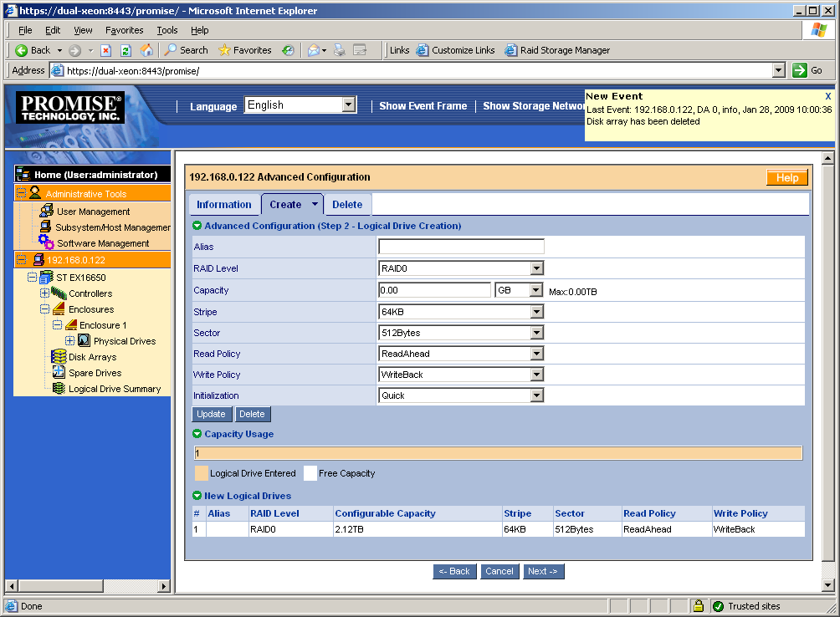Viewport: 840px width, 617px height.
Task: Click the Disk Arrays icon
Action: point(59,356)
